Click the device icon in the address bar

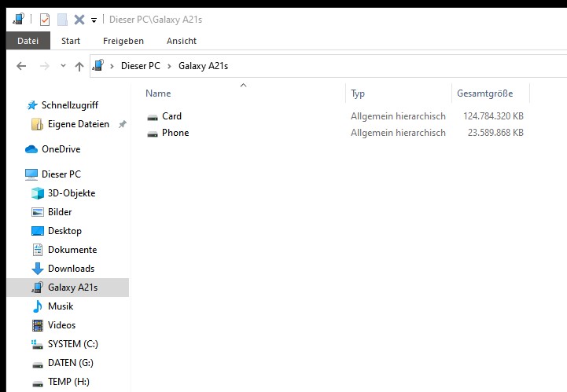[x=98, y=65]
